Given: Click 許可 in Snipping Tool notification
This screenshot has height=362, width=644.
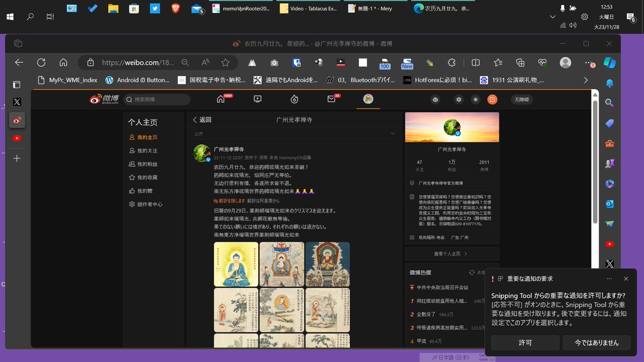Looking at the screenshot, I should 525,343.
